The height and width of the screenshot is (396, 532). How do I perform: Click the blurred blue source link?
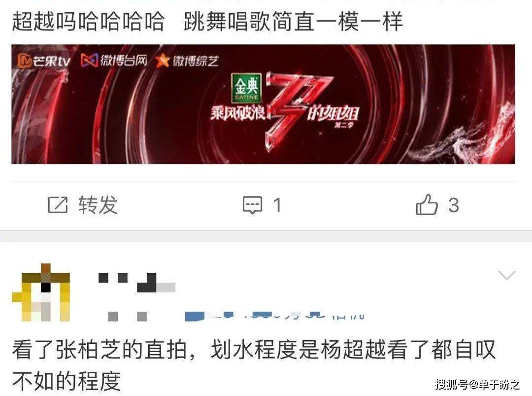pos(275,316)
